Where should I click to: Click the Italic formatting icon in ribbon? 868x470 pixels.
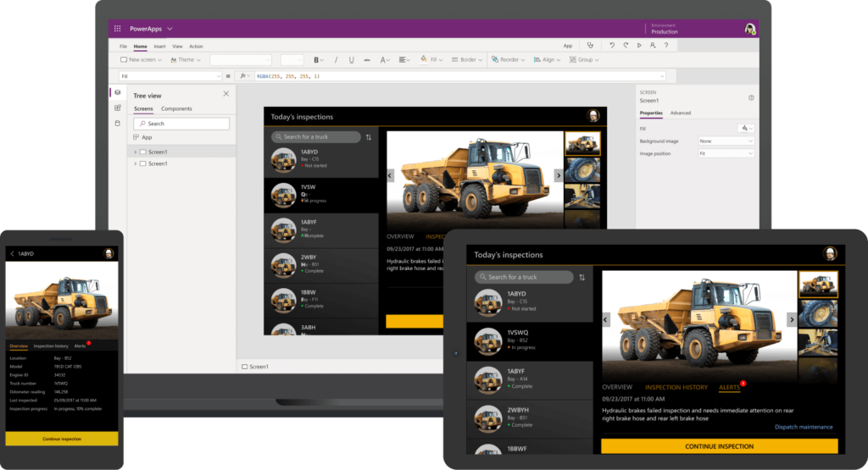pos(336,60)
